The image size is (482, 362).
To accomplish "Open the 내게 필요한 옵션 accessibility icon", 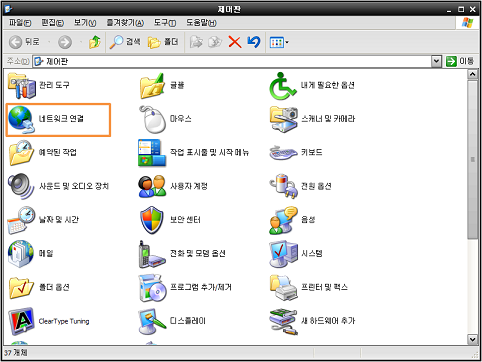I will 283,86.
